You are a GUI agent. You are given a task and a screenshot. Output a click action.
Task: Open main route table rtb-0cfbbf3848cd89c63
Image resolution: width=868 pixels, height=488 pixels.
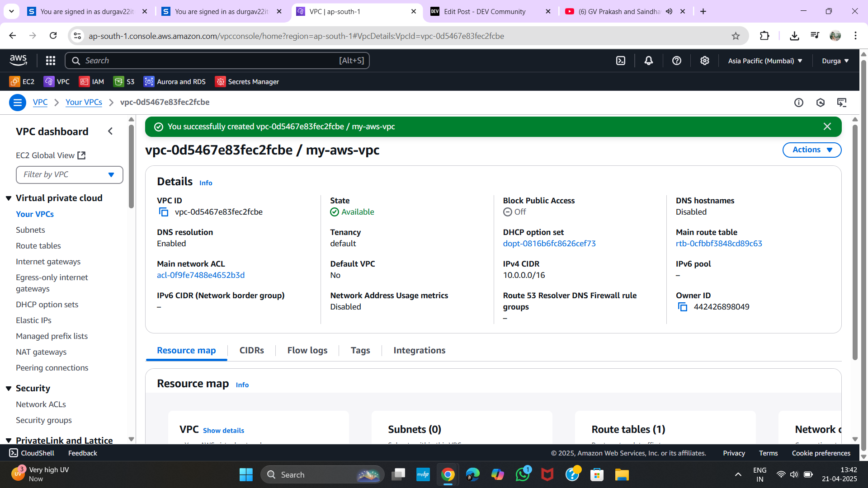click(x=719, y=244)
